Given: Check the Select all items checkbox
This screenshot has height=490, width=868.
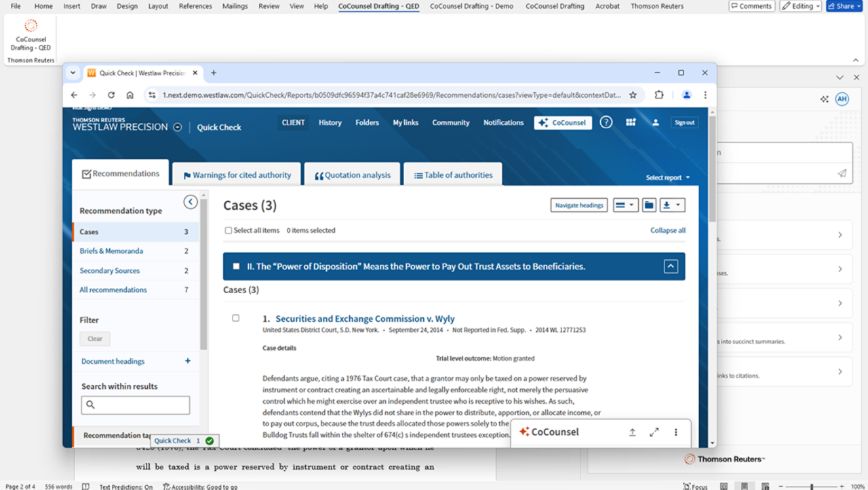Looking at the screenshot, I should pyautogui.click(x=229, y=231).
